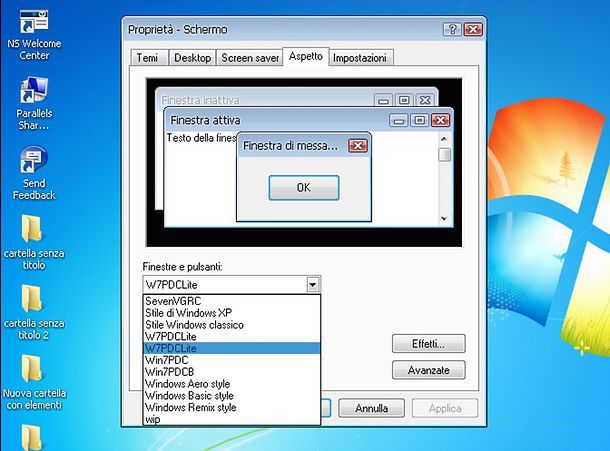Click preview scrollbar up arrow
The width and height of the screenshot is (610, 451).
(444, 139)
